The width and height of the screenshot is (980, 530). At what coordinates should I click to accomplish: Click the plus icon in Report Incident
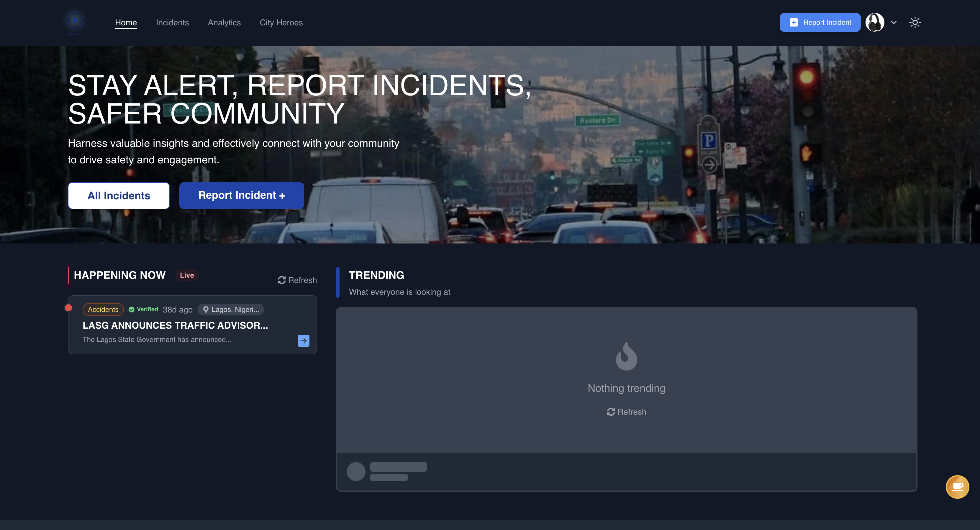pos(794,22)
